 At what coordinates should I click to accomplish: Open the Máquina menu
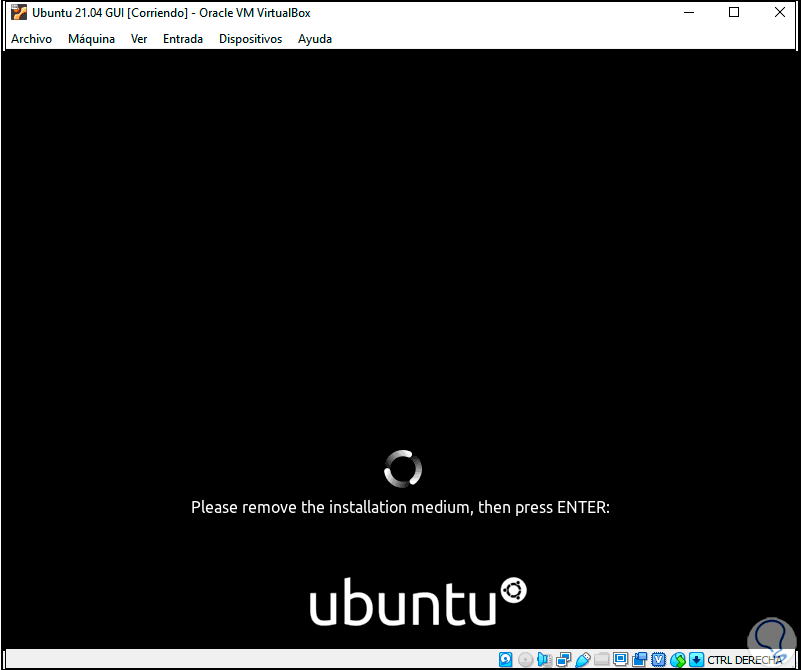tap(91, 39)
